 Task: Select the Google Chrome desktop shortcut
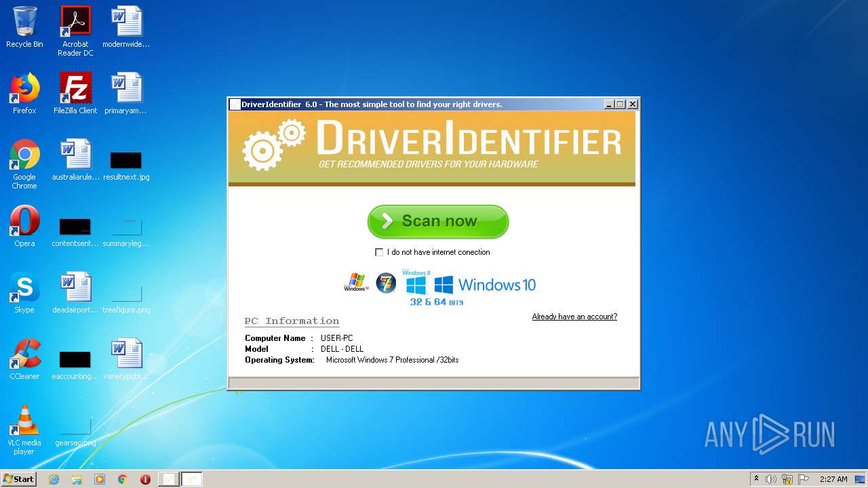point(24,165)
